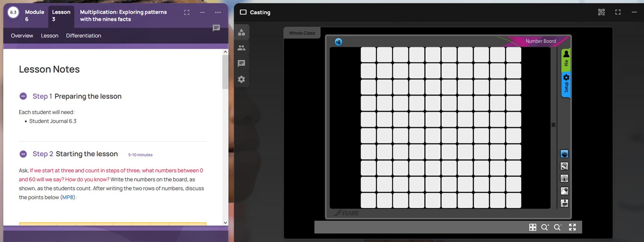The height and width of the screenshot is (242, 644).
Task: Click the scroll up arrow in lesson notes
Action: 225,52
